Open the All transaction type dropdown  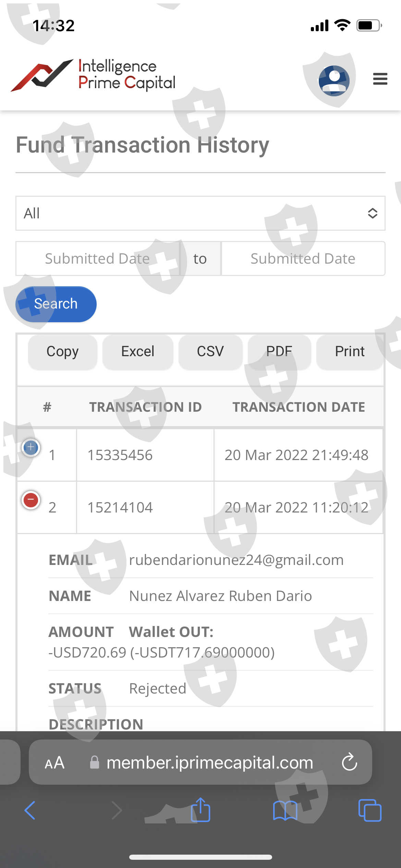click(x=200, y=213)
